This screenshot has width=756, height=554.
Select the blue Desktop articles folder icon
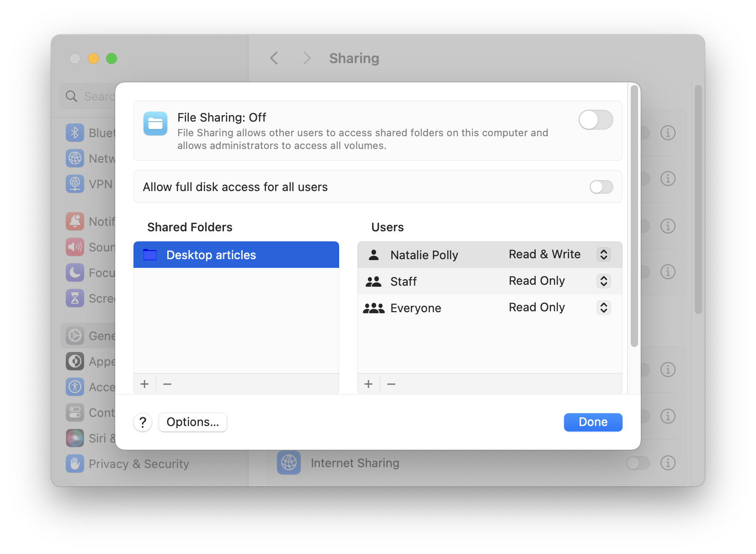pyautogui.click(x=151, y=255)
